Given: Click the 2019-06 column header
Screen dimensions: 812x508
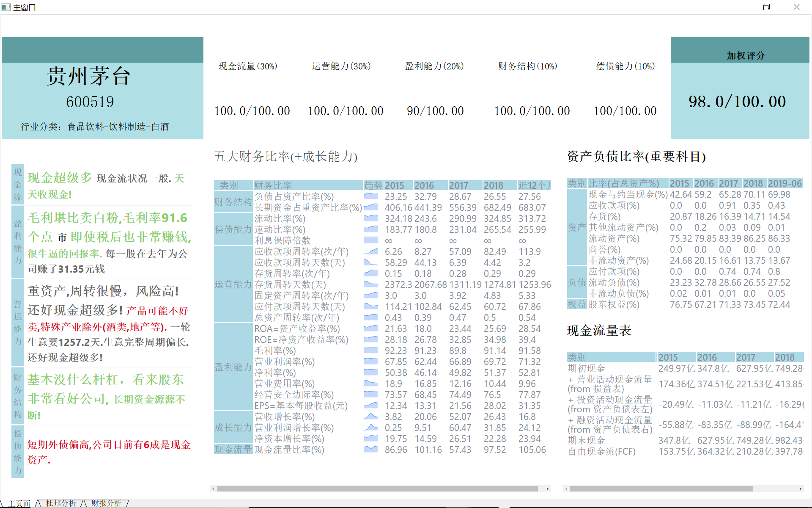Looking at the screenshot, I should click(x=785, y=183).
